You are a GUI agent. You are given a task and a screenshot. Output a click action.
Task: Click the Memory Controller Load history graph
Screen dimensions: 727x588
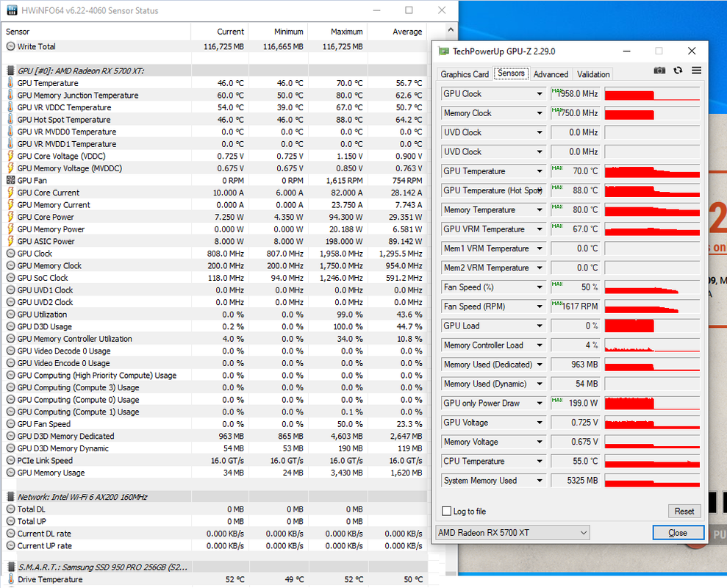652,345
